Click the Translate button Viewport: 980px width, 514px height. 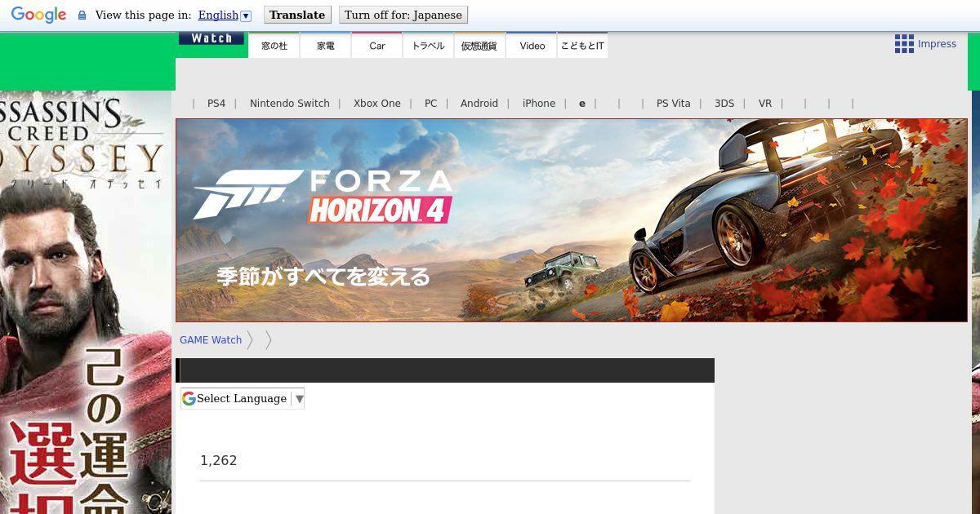pos(297,15)
